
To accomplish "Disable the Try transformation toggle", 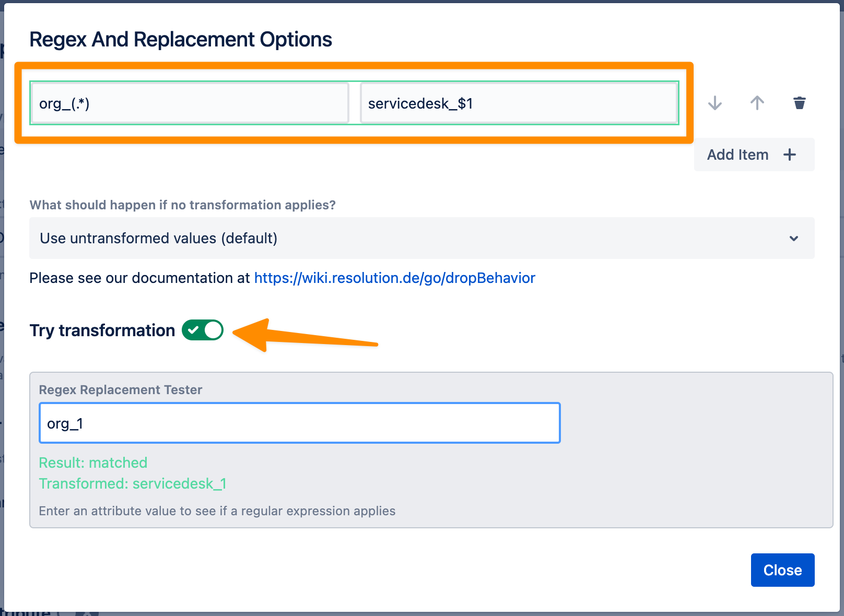I will click(203, 330).
